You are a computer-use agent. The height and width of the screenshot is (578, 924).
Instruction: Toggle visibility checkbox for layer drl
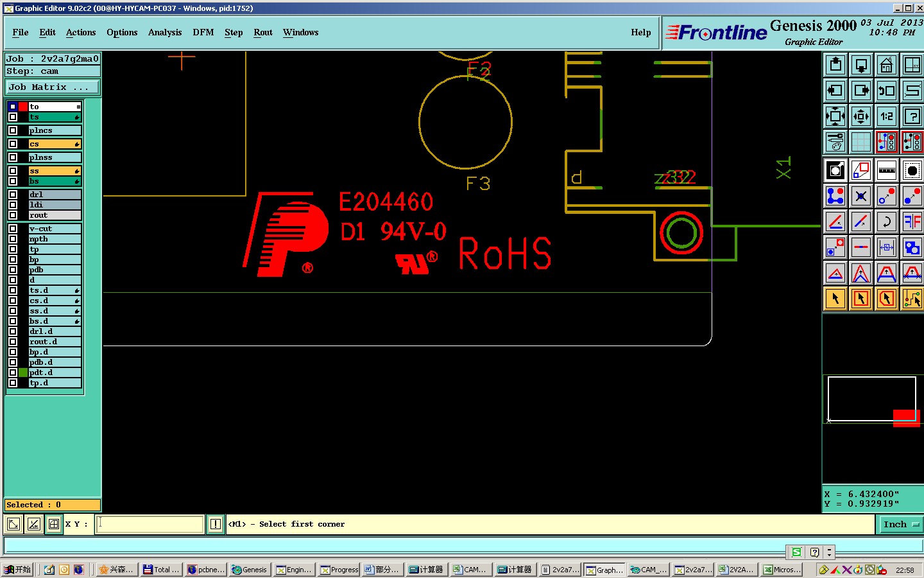pyautogui.click(x=13, y=195)
